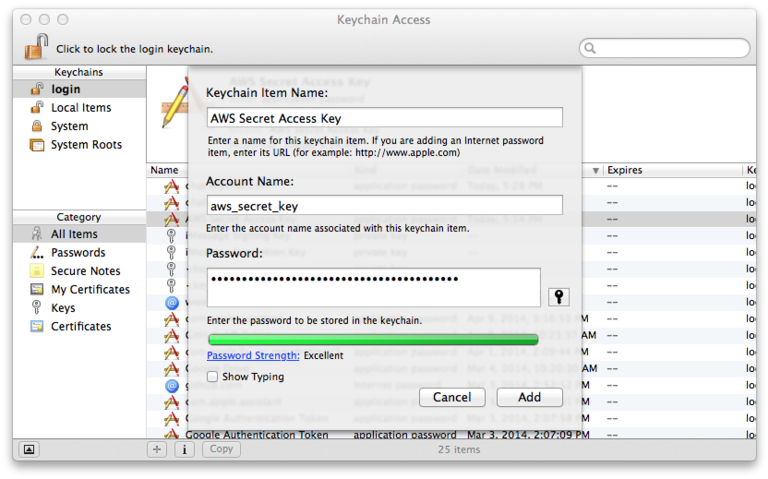
Task: Choose the Keys category
Action: [x=79, y=308]
